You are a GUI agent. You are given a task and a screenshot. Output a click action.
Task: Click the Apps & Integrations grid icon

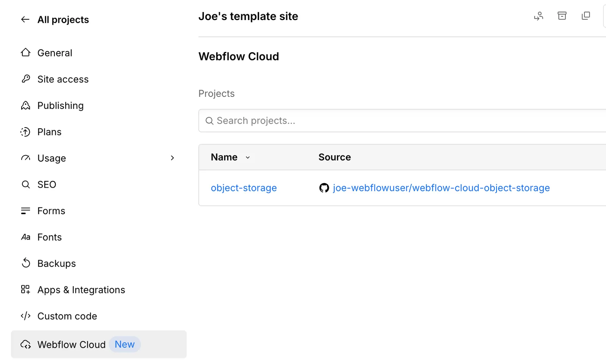pos(25,289)
